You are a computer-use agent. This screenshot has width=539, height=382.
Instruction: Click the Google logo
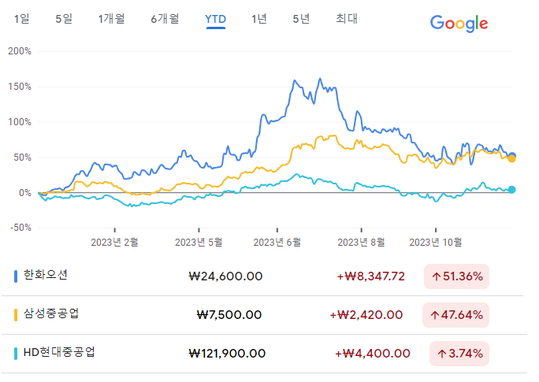(x=459, y=23)
